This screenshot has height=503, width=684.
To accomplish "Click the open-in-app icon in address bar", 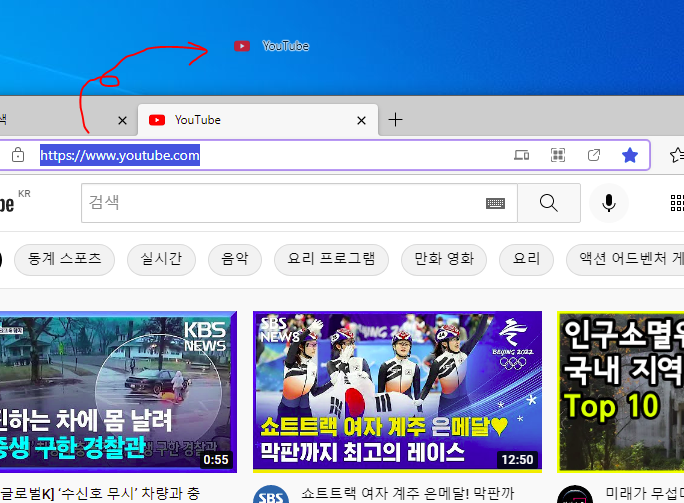I will [594, 155].
